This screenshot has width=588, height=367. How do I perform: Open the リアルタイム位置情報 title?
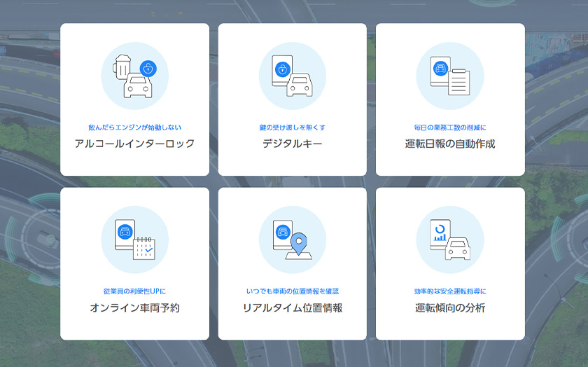click(293, 307)
